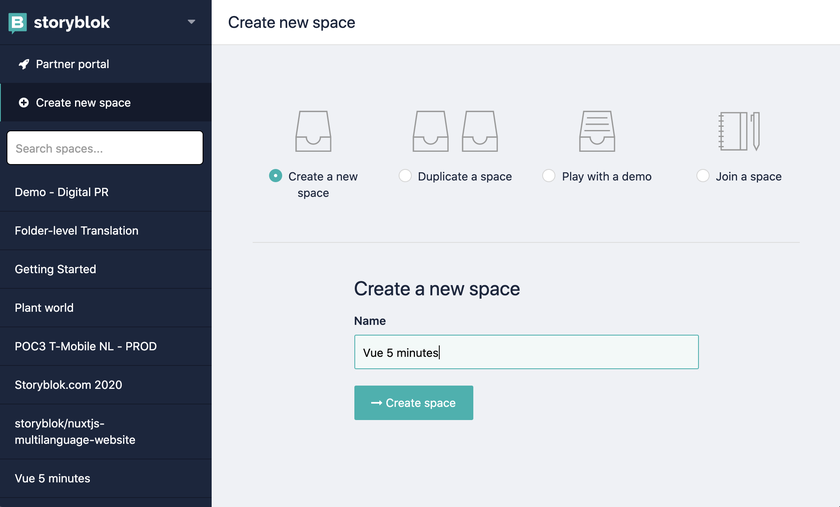Viewport: 840px width, 507px height.
Task: Open the Partner portal menu item
Action: tap(106, 64)
